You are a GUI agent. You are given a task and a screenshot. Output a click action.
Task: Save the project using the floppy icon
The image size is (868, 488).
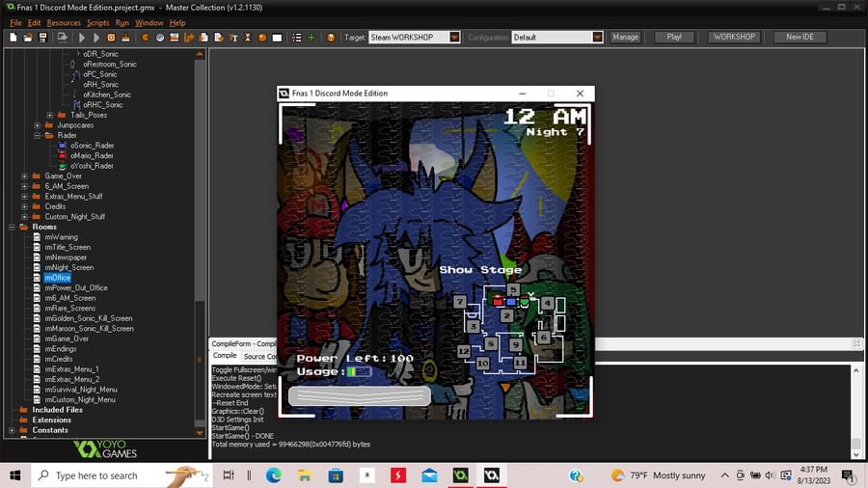(x=42, y=38)
